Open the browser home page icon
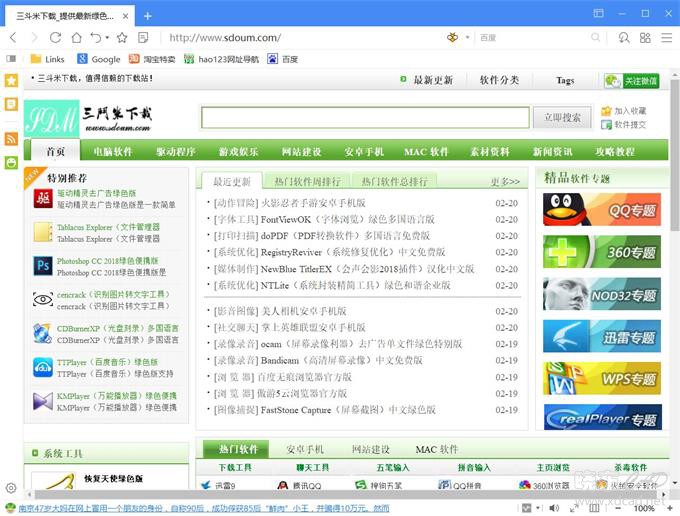 tap(76, 38)
